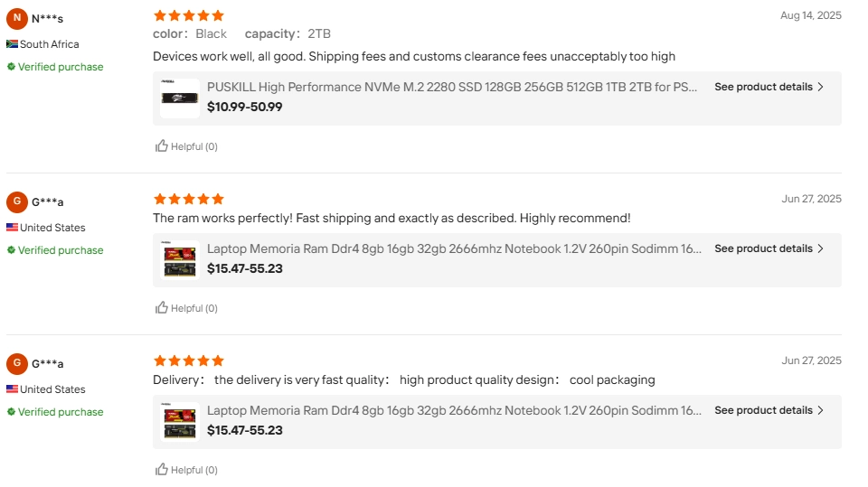Click the RAM thumbnail in the "ram works perfectly" review
Viewport: 868px width, 487px height.
[x=180, y=259]
